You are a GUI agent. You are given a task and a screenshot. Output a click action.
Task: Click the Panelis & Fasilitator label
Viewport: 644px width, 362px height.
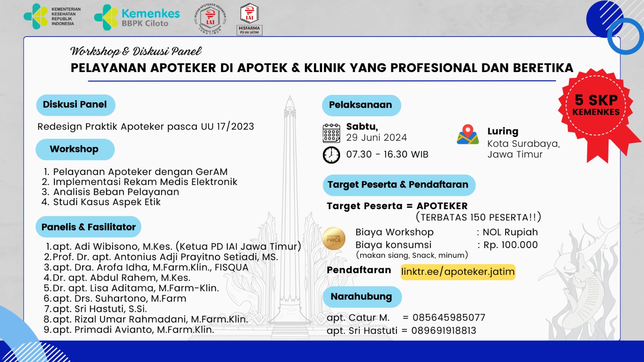coord(89,227)
